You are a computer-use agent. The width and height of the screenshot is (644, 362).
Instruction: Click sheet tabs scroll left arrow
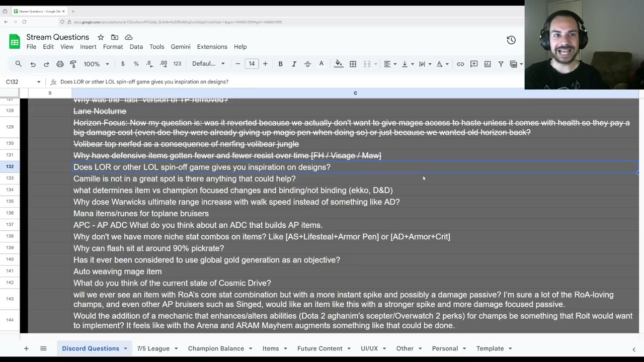pyautogui.click(x=634, y=349)
